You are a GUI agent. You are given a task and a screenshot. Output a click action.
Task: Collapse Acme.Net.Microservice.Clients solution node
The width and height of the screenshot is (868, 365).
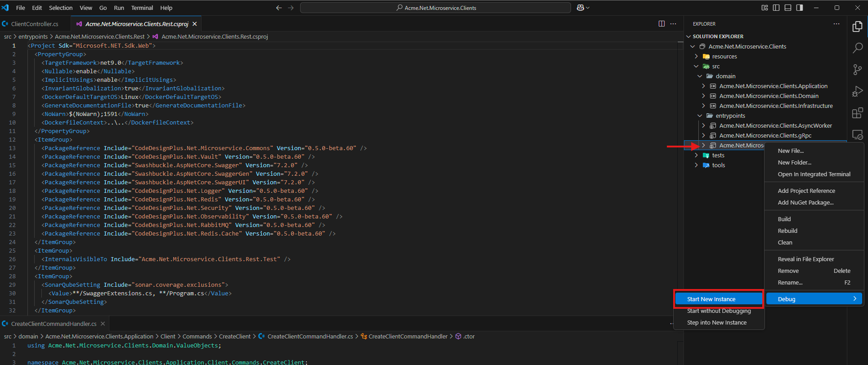pyautogui.click(x=693, y=46)
